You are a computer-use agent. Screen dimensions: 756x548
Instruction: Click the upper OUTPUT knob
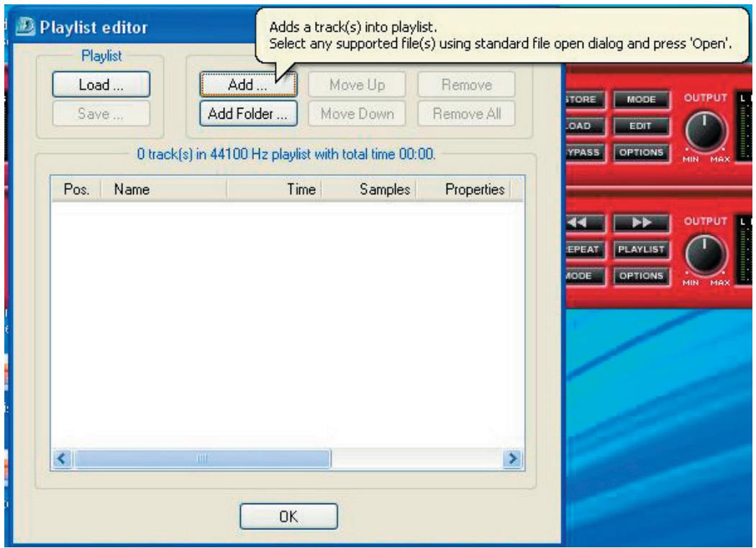pyautogui.click(x=705, y=131)
